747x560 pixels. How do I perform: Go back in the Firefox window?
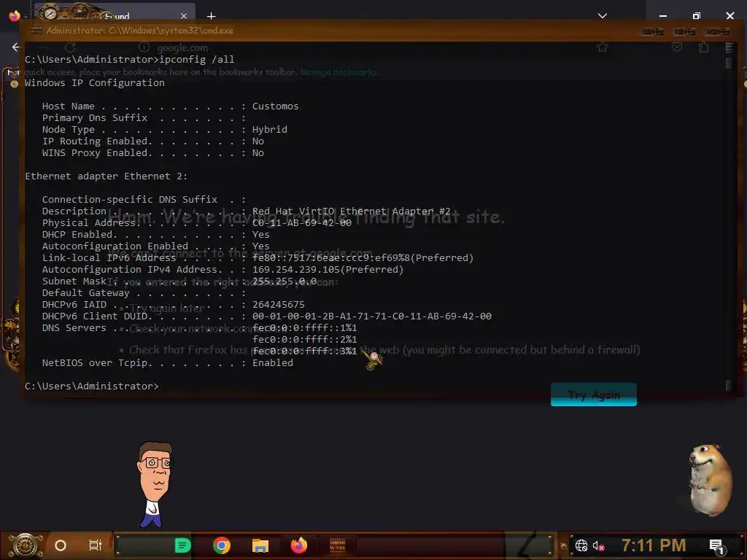[16, 47]
